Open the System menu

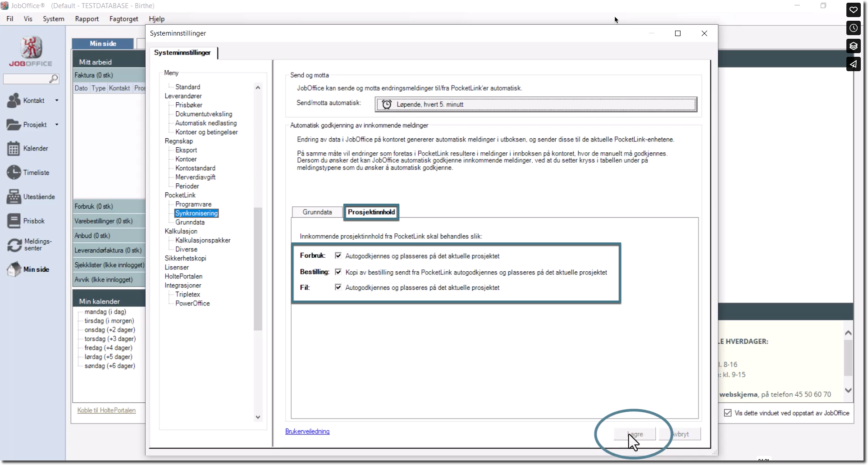(54, 19)
